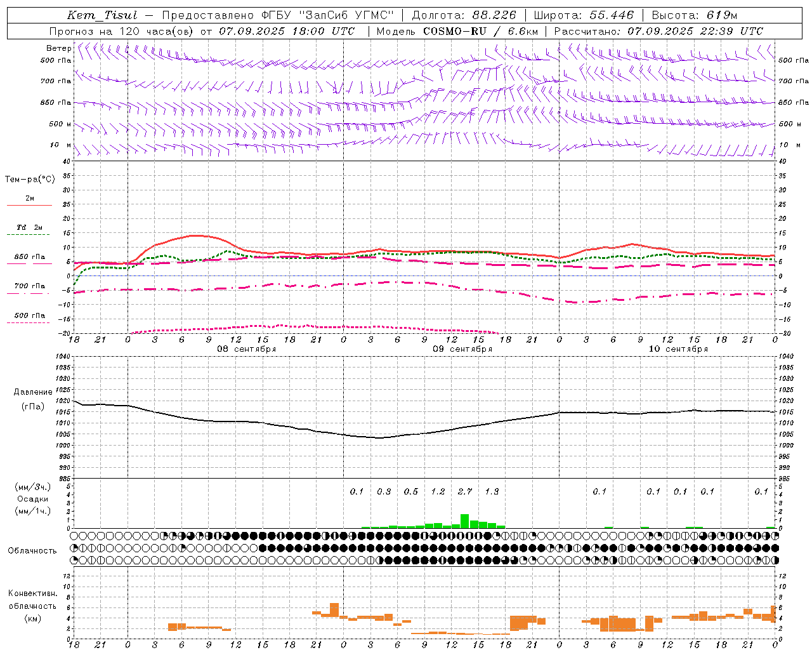Click the (км) unit under convective cloudiness
This screenshot has width=812, height=650.
(32, 618)
